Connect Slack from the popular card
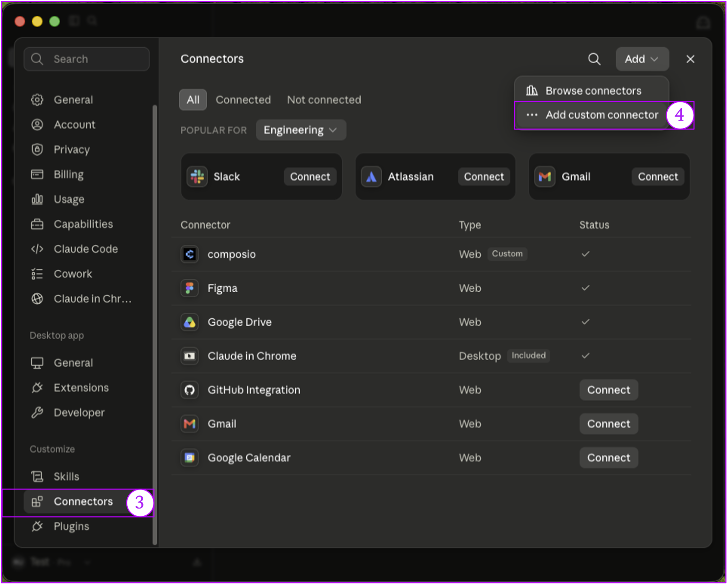Screen dimensions: 728x584 coord(310,176)
